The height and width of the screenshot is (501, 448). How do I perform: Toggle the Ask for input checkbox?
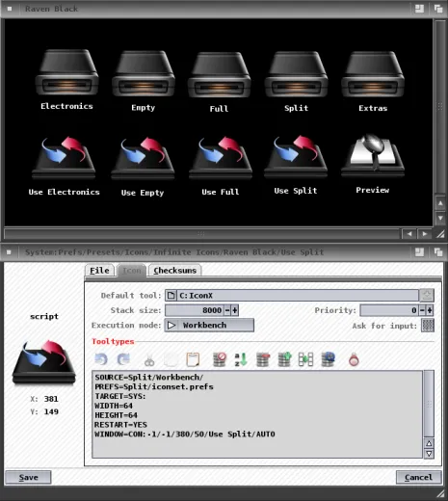pos(428,326)
